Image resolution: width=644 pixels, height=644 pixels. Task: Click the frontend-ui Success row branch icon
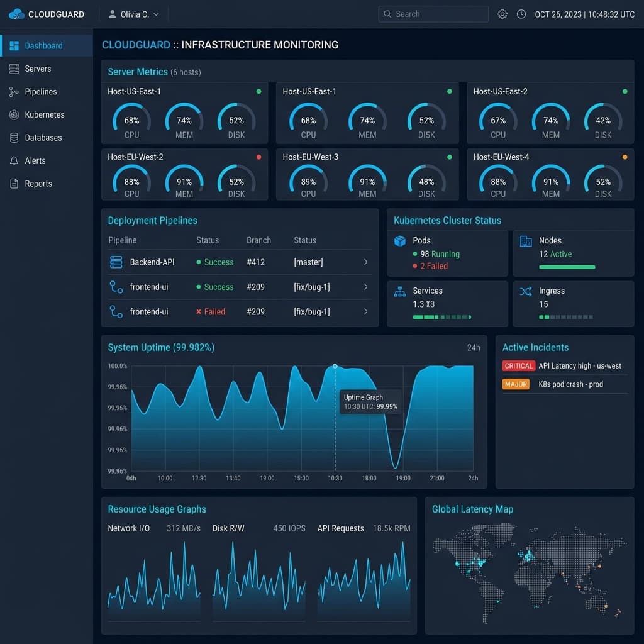coord(116,287)
